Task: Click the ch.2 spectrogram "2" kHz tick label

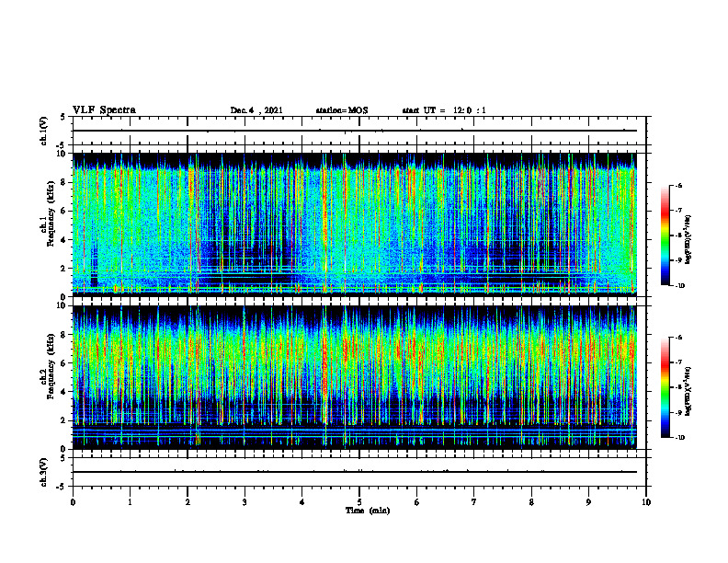Action: [64, 420]
